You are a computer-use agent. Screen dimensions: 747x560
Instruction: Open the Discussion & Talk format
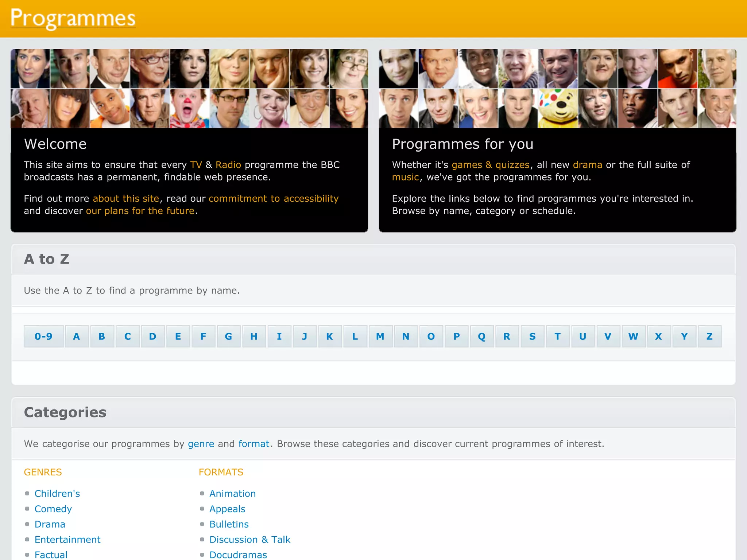pyautogui.click(x=250, y=540)
